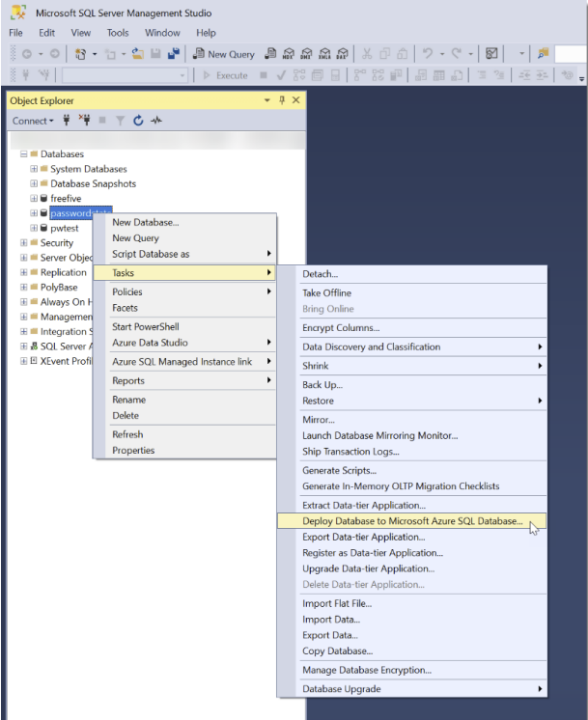Viewport: 588px width, 720px height.
Task: Open the Tools menu
Action: click(x=118, y=33)
